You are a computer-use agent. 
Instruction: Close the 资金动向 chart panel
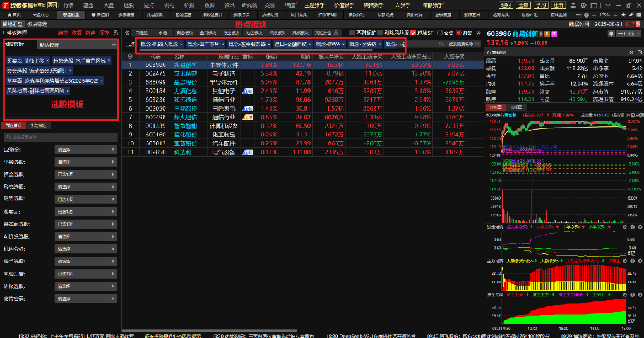click(x=640, y=295)
